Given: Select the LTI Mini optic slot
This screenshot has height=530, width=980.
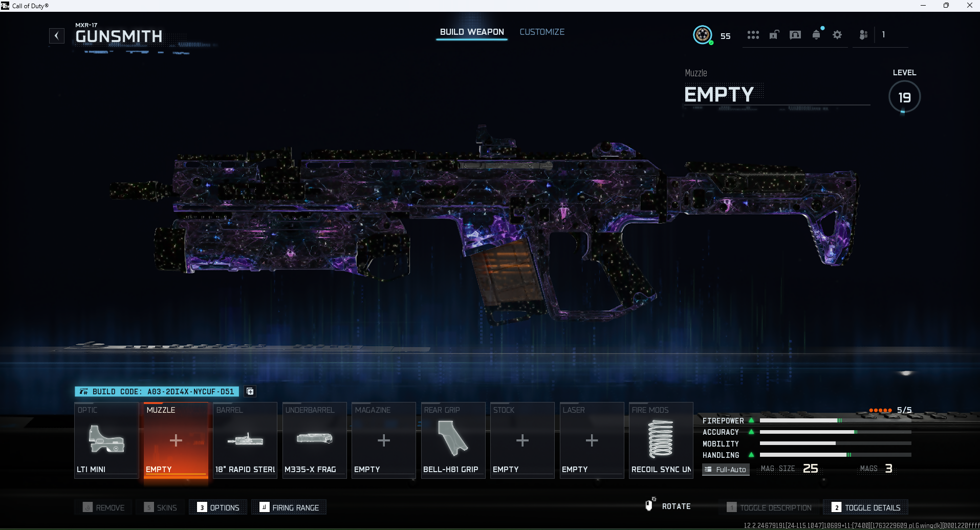Looking at the screenshot, I should point(106,441).
